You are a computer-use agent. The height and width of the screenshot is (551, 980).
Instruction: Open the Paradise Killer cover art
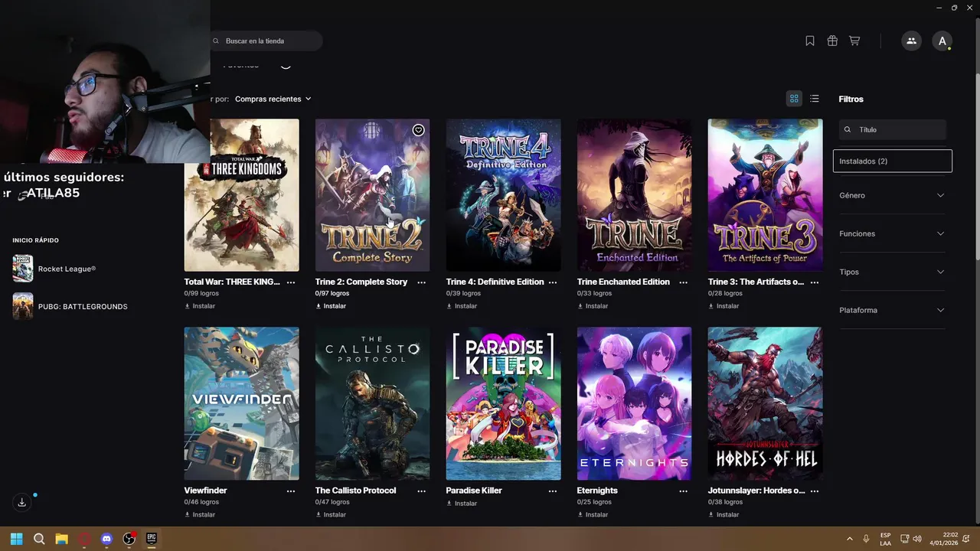[504, 404]
